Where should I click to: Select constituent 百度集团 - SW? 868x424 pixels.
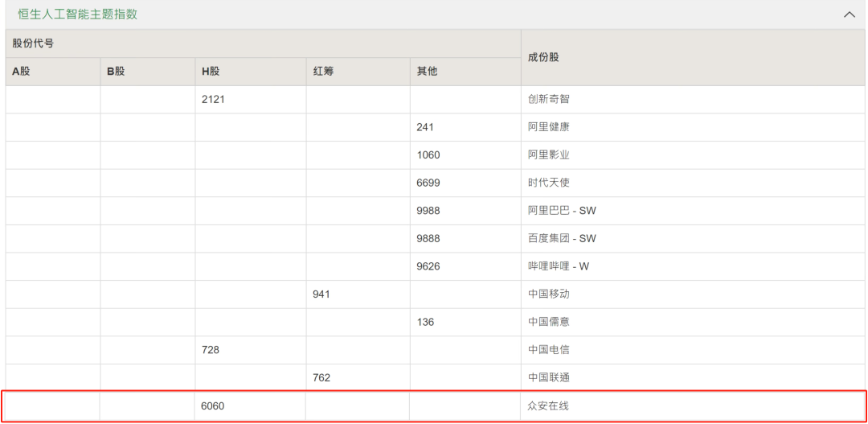point(562,238)
